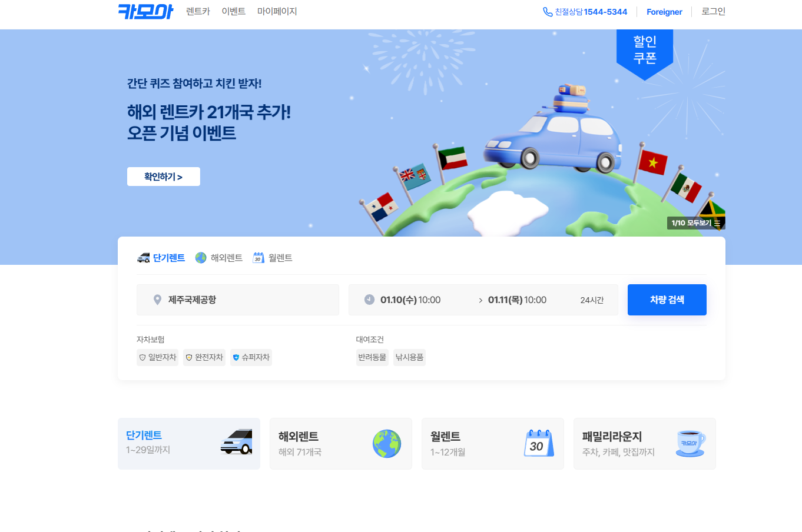The height and width of the screenshot is (532, 802).
Task: Toggle the 슈퍼자차 insurance filter
Action: (x=251, y=357)
